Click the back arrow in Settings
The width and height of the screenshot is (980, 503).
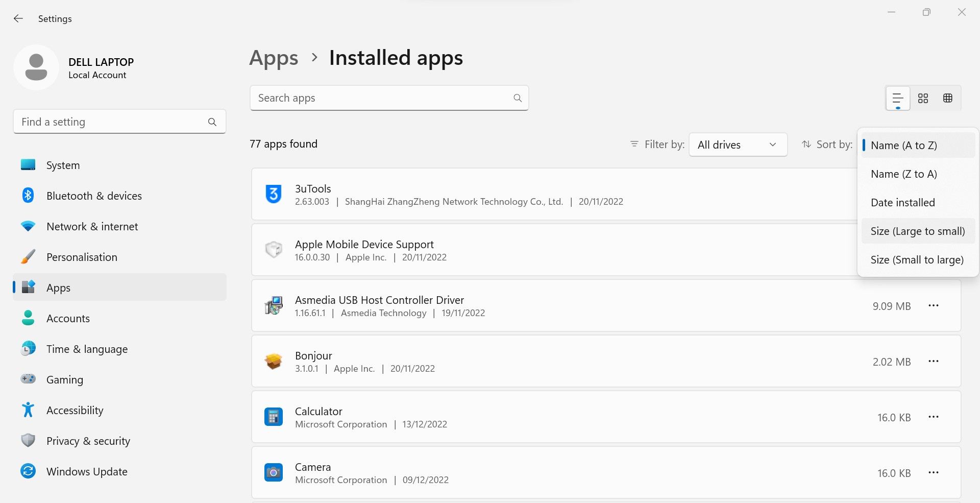(18, 18)
